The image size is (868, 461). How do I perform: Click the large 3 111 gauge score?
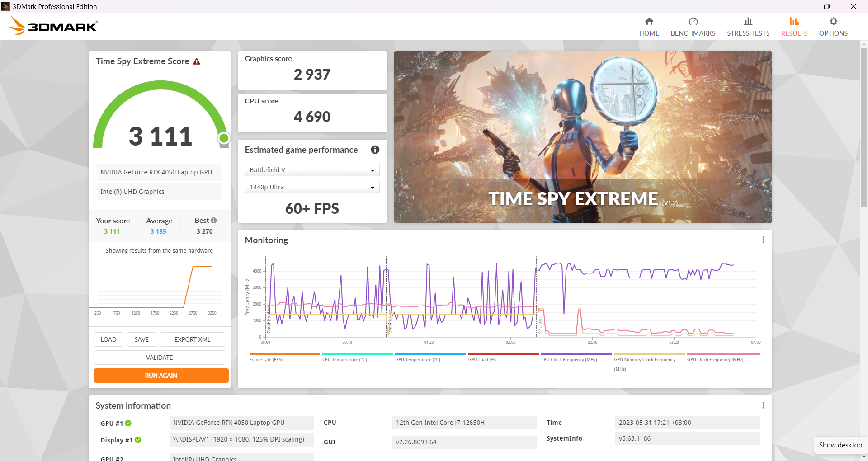click(x=160, y=136)
